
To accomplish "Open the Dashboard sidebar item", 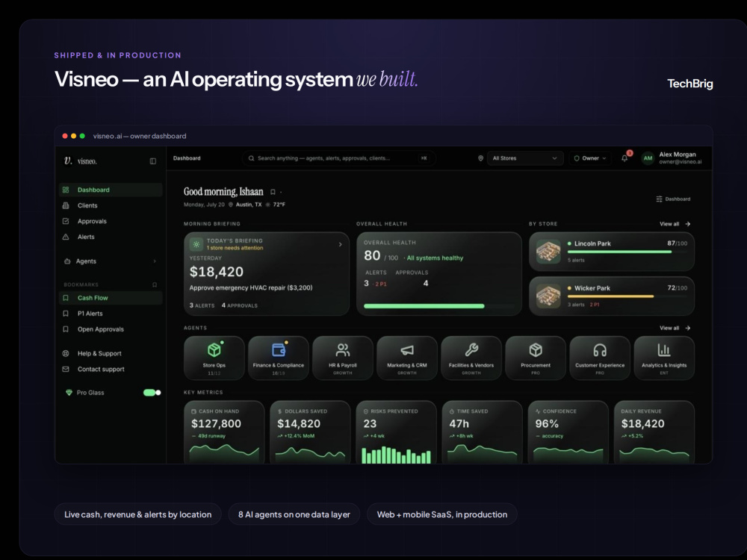I will [111, 190].
